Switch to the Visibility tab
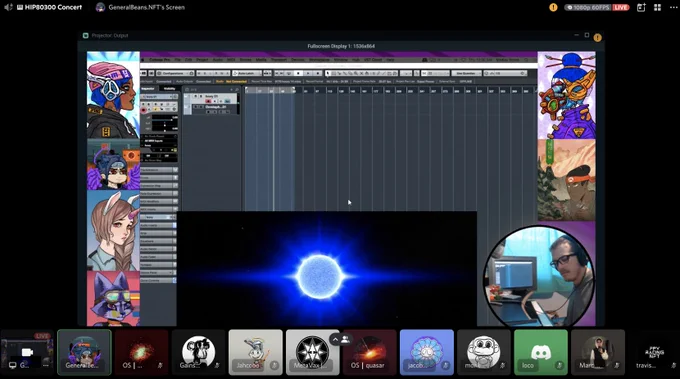680x379 pixels. click(170, 89)
